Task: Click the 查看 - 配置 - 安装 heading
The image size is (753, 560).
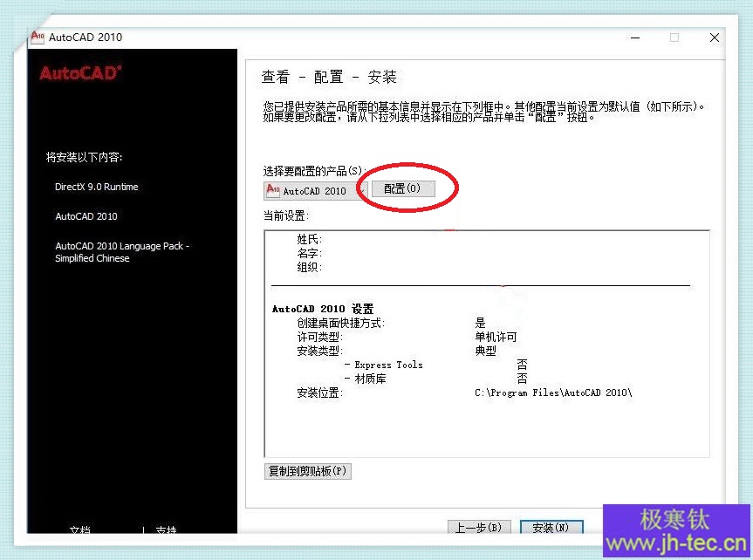Action: pos(329,77)
